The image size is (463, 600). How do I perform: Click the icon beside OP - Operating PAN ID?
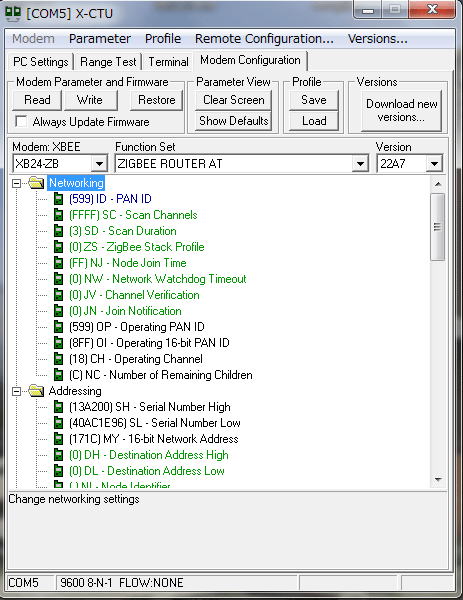point(58,327)
